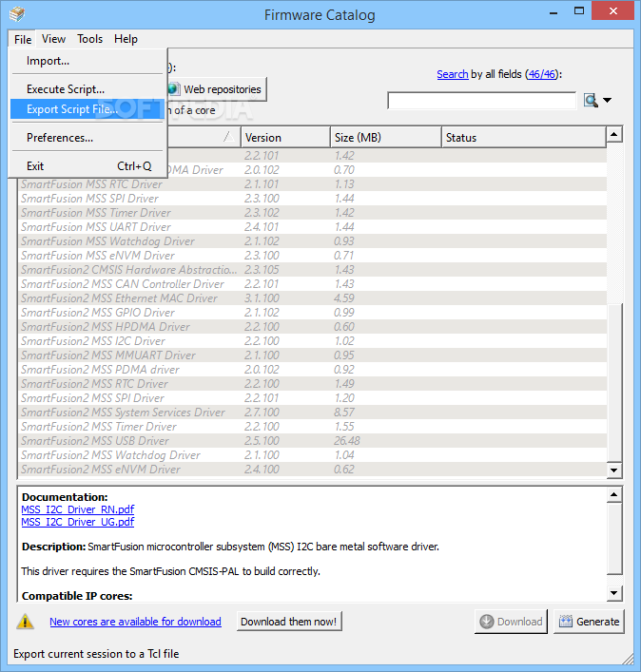The image size is (641, 672).
Task: Select Export Script File... menu entry
Action: click(87, 109)
